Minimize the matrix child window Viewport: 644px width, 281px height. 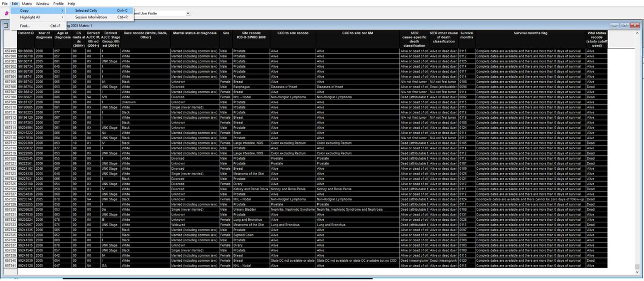[x=615, y=25]
